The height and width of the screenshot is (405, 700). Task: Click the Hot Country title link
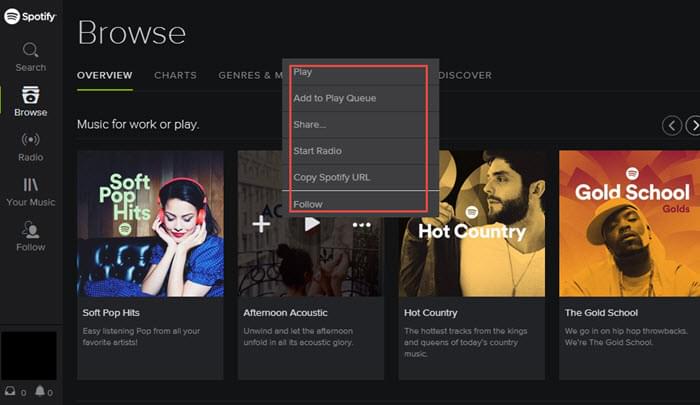[x=431, y=313]
